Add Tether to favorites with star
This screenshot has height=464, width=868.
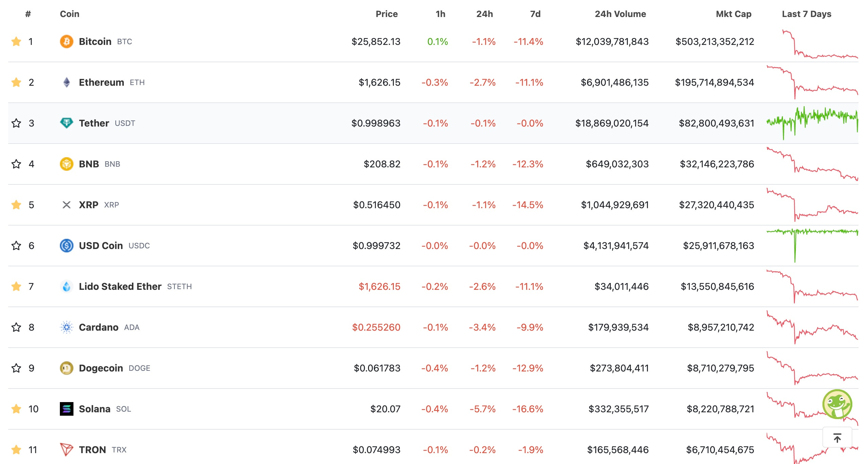16,123
